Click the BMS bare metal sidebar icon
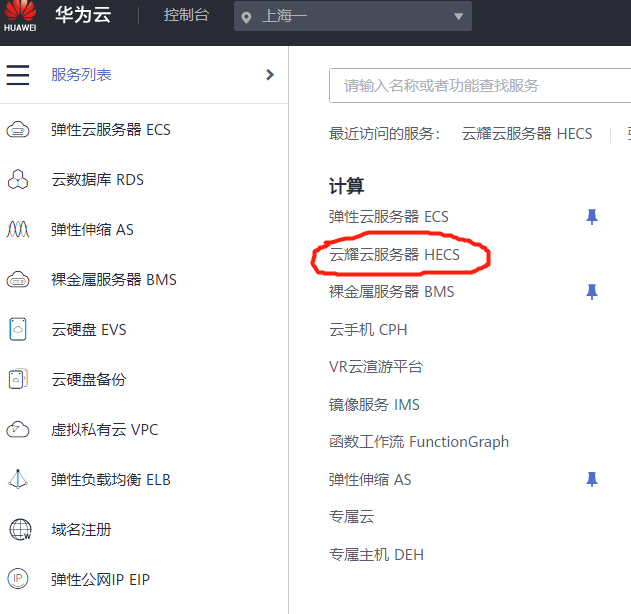The image size is (631, 614). (18, 279)
